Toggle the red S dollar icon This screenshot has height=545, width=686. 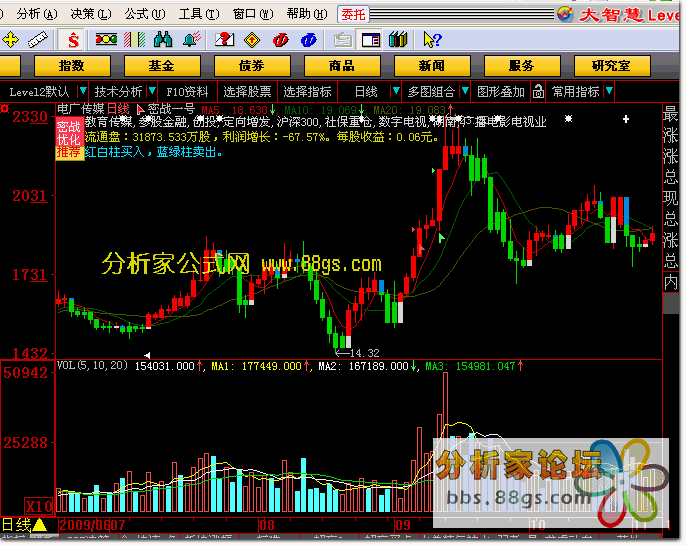tap(73, 40)
